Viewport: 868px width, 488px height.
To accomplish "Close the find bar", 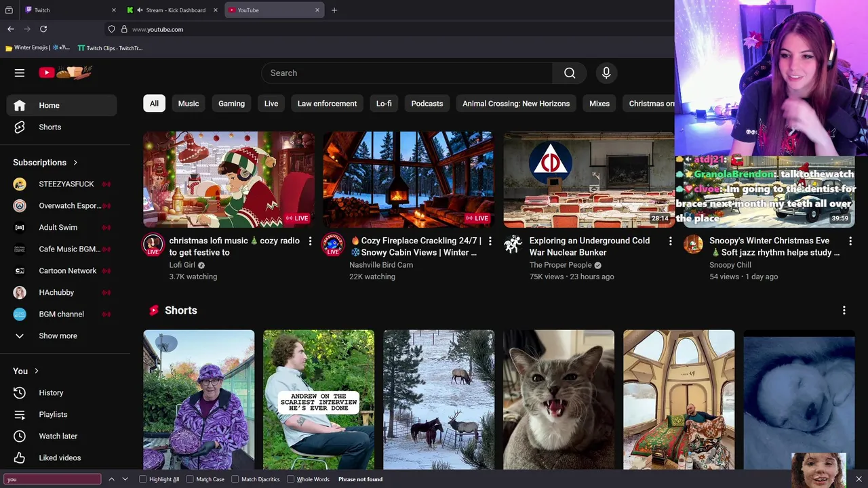I will 859,479.
